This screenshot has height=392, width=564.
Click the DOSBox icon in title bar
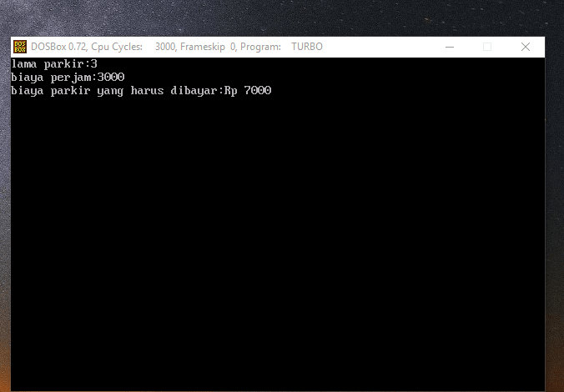20,47
